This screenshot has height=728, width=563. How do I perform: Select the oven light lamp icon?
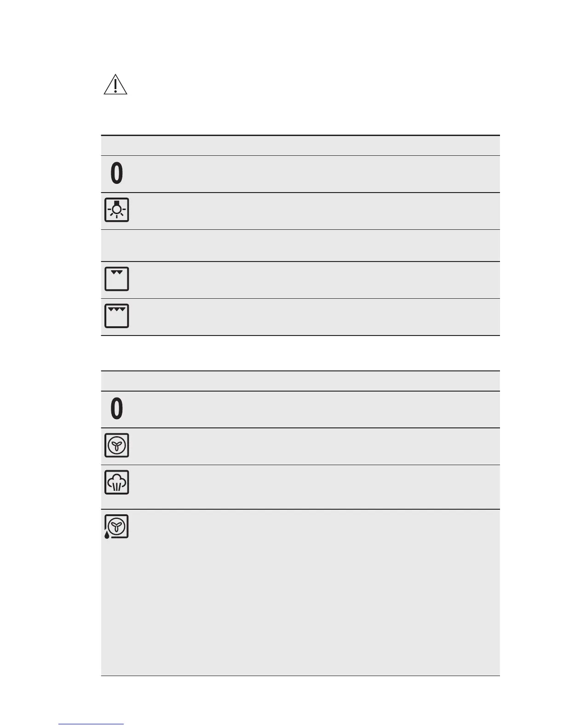coord(117,210)
